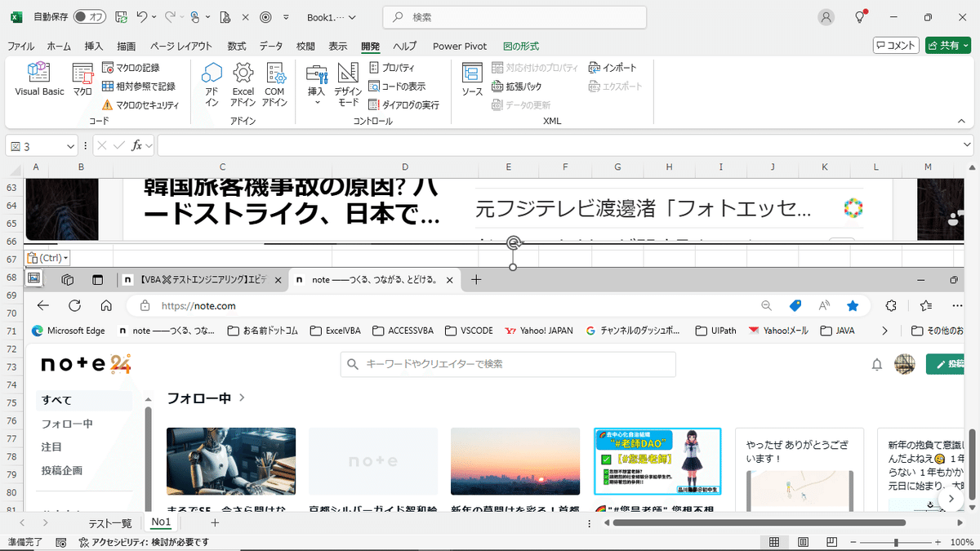The image size is (980, 551).
Task: Switch to the 挿入 ribbon tab
Action: pyautogui.click(x=94, y=46)
